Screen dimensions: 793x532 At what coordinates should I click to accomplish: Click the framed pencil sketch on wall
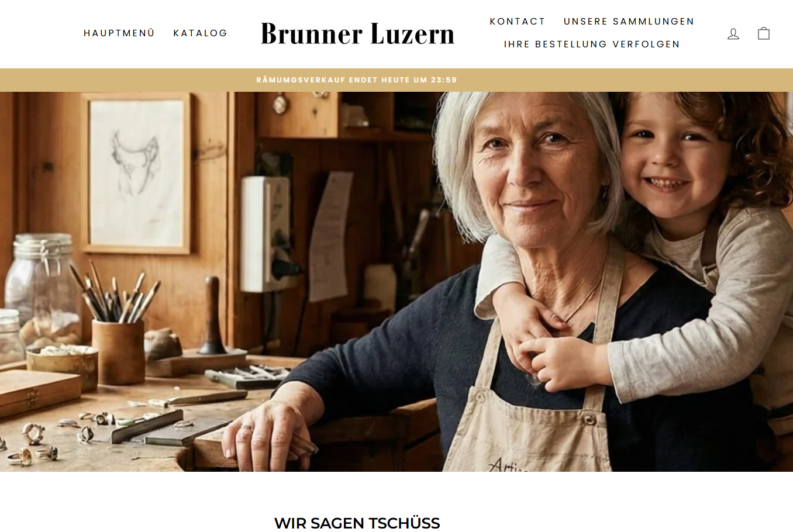(x=136, y=174)
